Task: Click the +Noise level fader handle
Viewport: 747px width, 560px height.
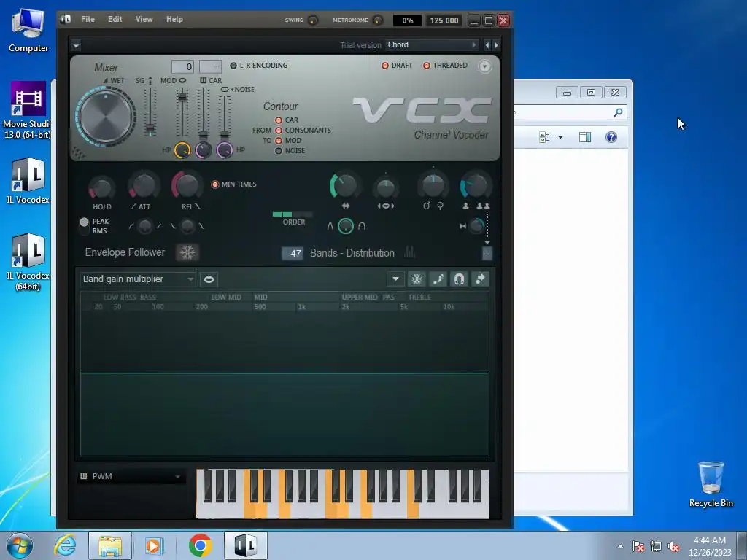Action: pyautogui.click(x=225, y=135)
